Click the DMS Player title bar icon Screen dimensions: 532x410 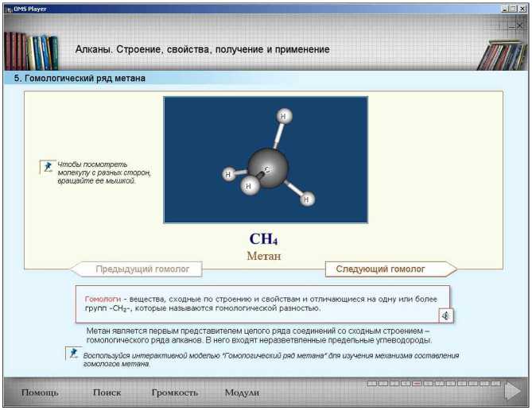point(10,10)
